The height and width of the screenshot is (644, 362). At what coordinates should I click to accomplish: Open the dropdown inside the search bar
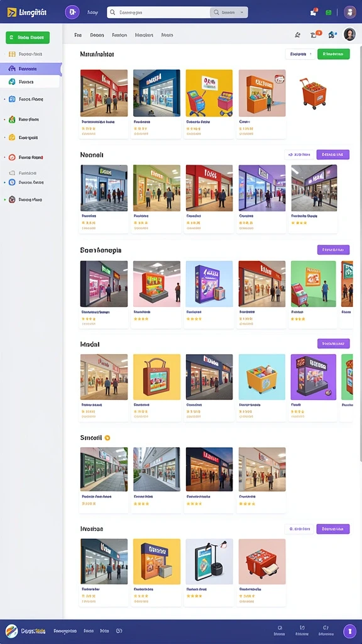pos(229,13)
